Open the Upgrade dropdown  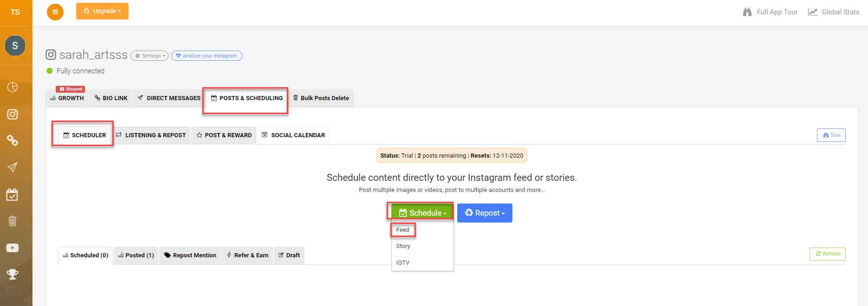click(x=102, y=11)
